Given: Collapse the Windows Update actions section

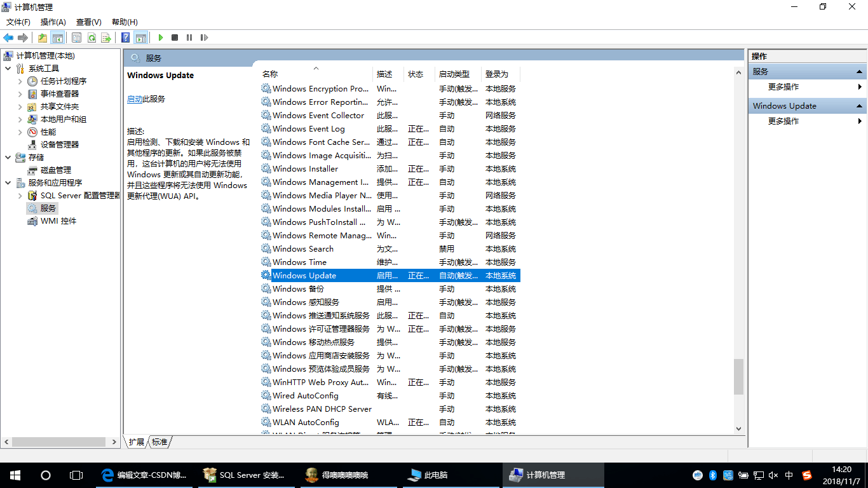Looking at the screenshot, I should (x=859, y=106).
